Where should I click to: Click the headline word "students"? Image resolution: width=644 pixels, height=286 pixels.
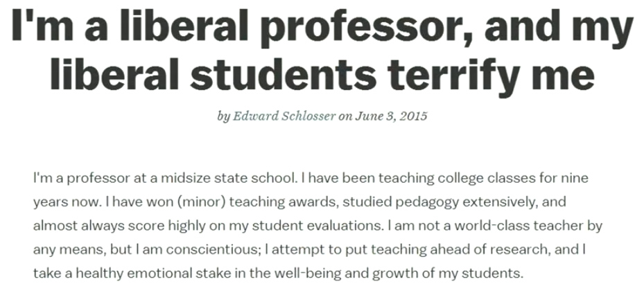[x=284, y=74]
